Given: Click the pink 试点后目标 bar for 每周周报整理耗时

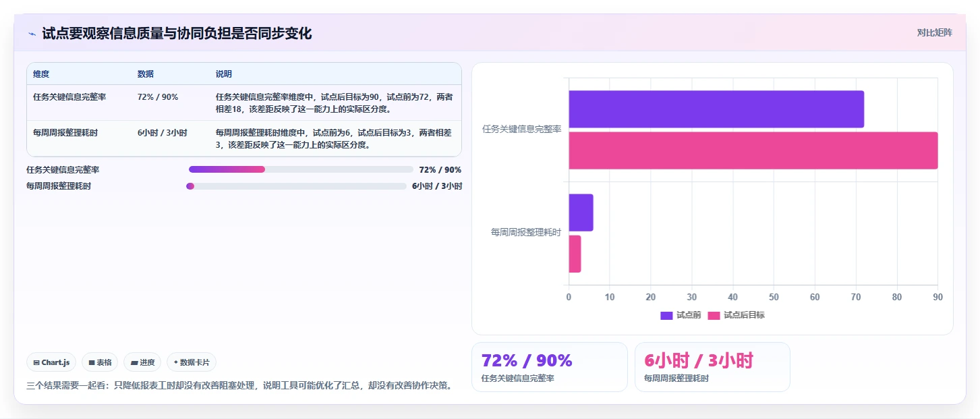Looking at the screenshot, I should [x=575, y=254].
